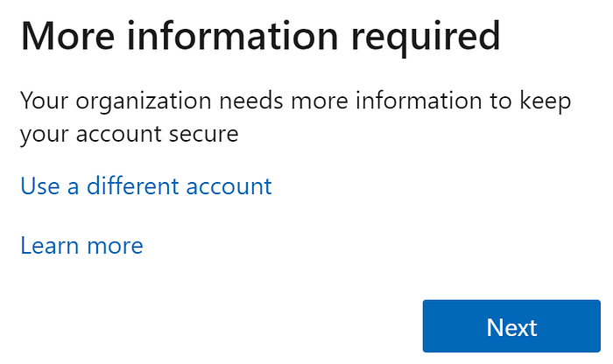Proceed by clicking Next
The image size is (613, 364).
point(511,326)
